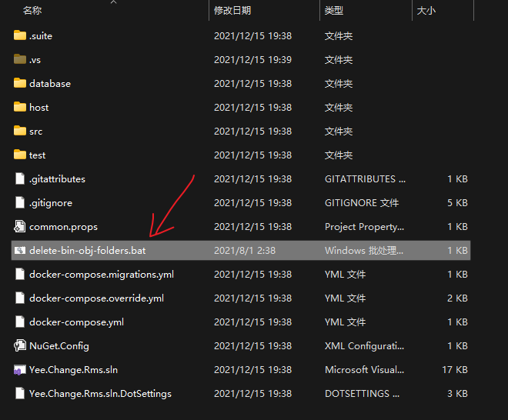Click the 17 KB size cell
The height and width of the screenshot is (420, 508).
coord(455,369)
